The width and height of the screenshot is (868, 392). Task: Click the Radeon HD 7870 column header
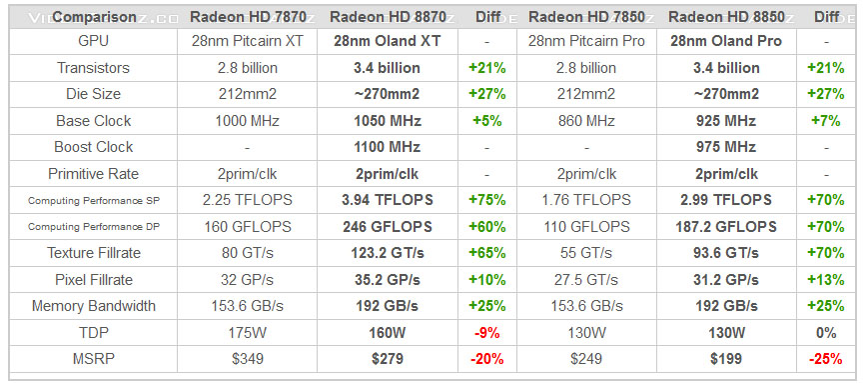click(x=248, y=17)
